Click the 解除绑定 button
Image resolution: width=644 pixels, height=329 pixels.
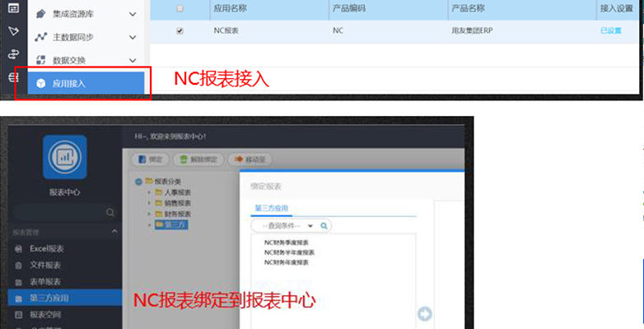198,160
